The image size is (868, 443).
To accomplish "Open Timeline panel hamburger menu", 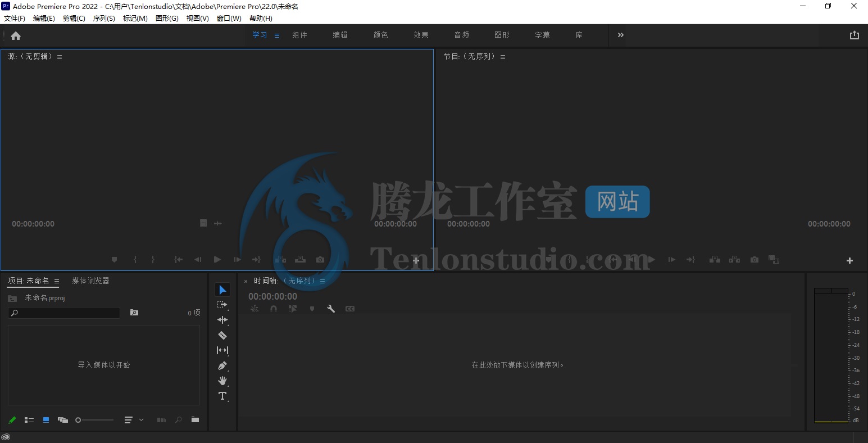I will (322, 281).
